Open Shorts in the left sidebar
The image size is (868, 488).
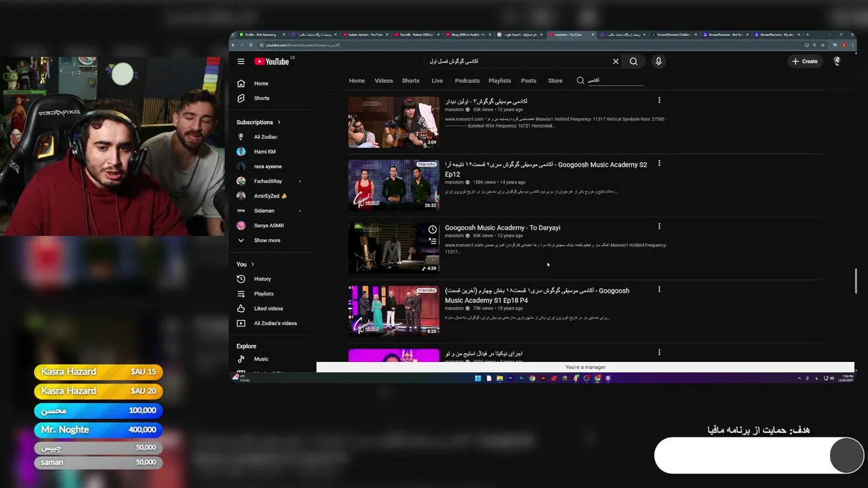click(x=261, y=98)
